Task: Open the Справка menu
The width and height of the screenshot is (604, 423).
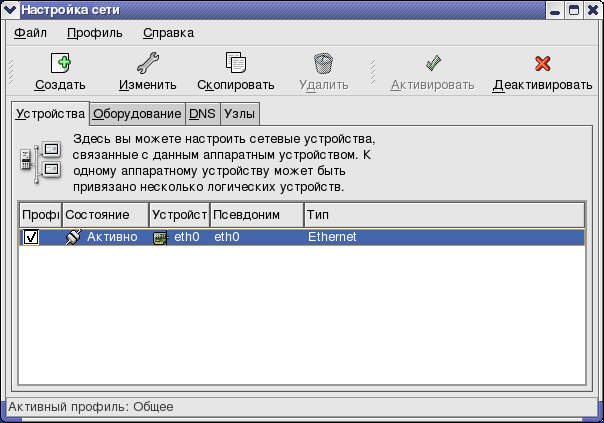Action: 168,33
